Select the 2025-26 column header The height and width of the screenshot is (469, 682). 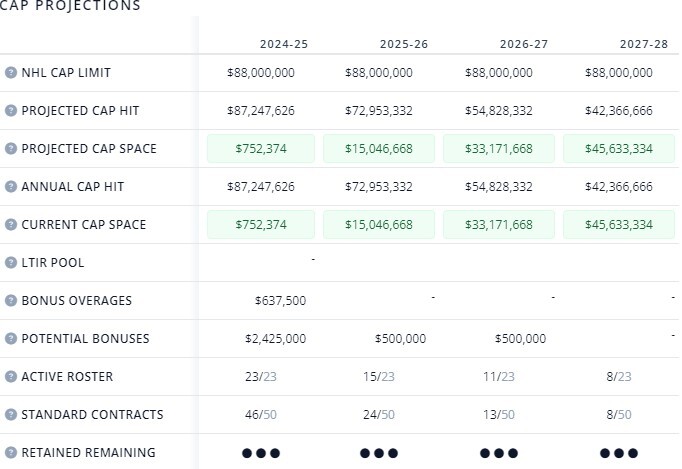pos(404,44)
